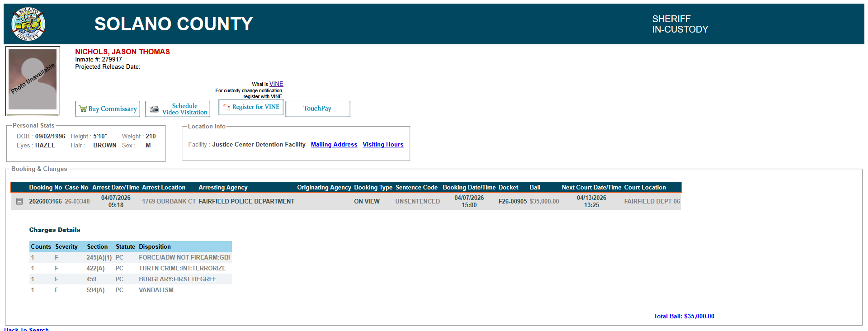Click the SHERIFF IN-CUSTODY header text

[680, 24]
